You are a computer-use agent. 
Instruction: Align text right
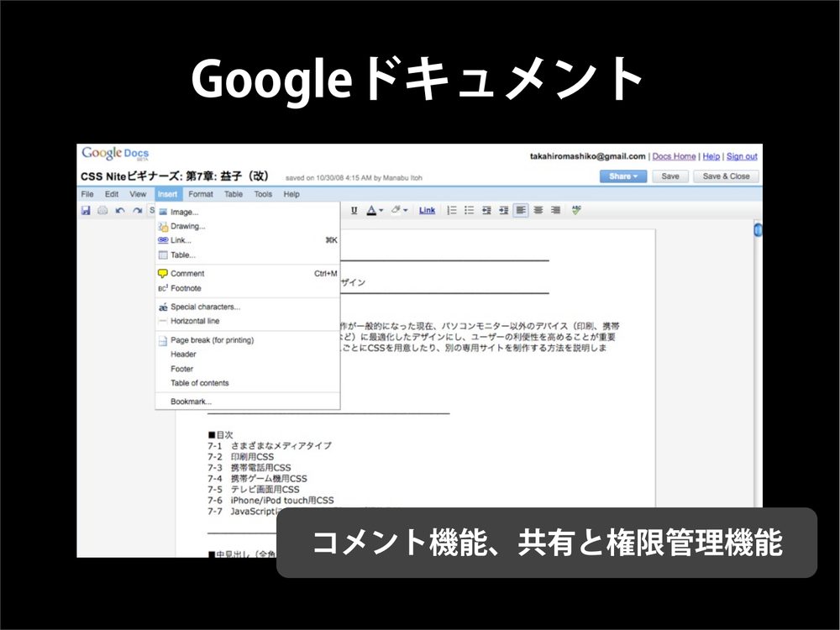tap(555, 211)
